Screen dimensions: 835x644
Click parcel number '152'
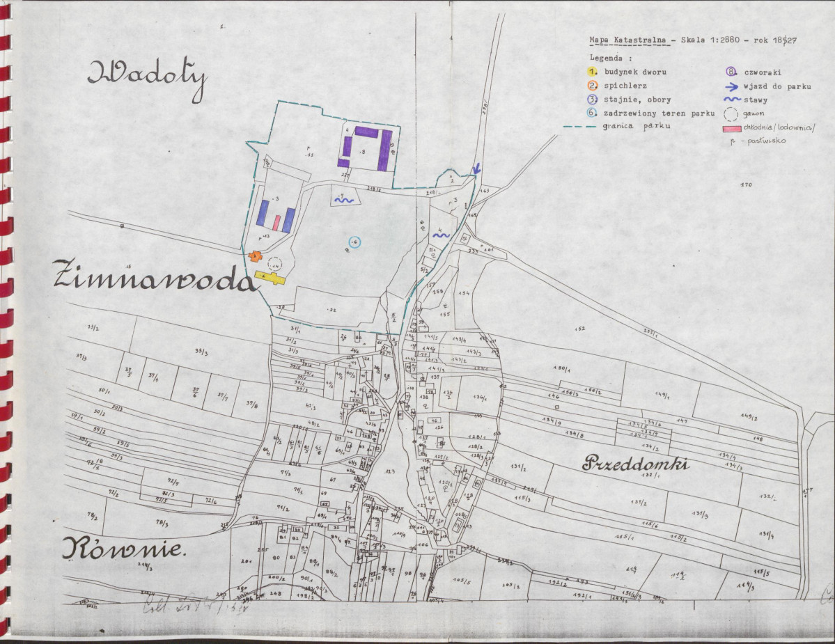[580, 329]
